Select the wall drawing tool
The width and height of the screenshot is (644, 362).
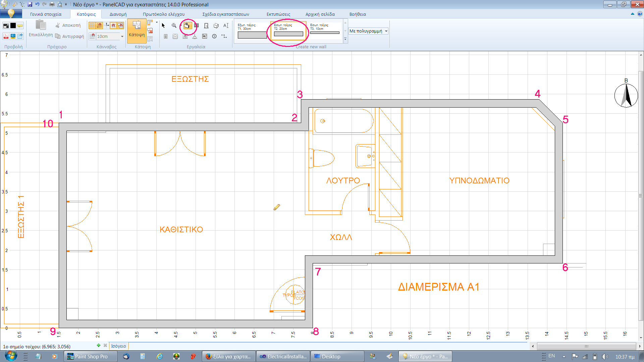point(187,25)
